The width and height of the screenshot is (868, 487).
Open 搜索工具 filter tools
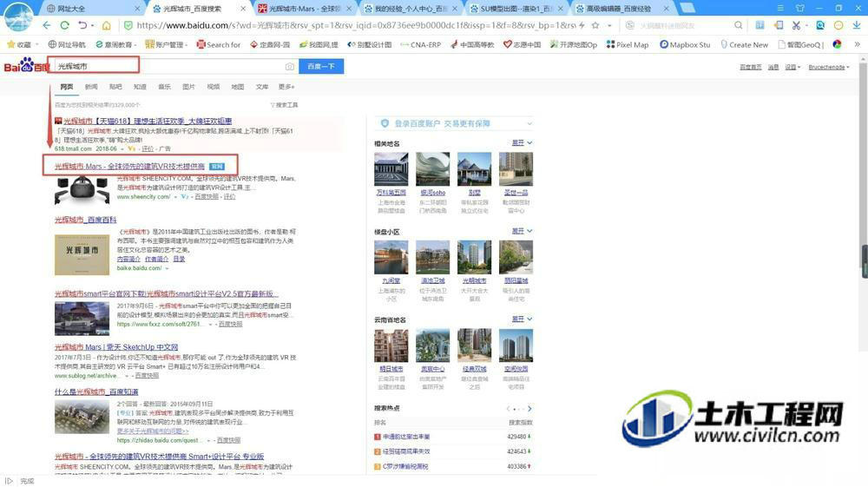[x=284, y=105]
